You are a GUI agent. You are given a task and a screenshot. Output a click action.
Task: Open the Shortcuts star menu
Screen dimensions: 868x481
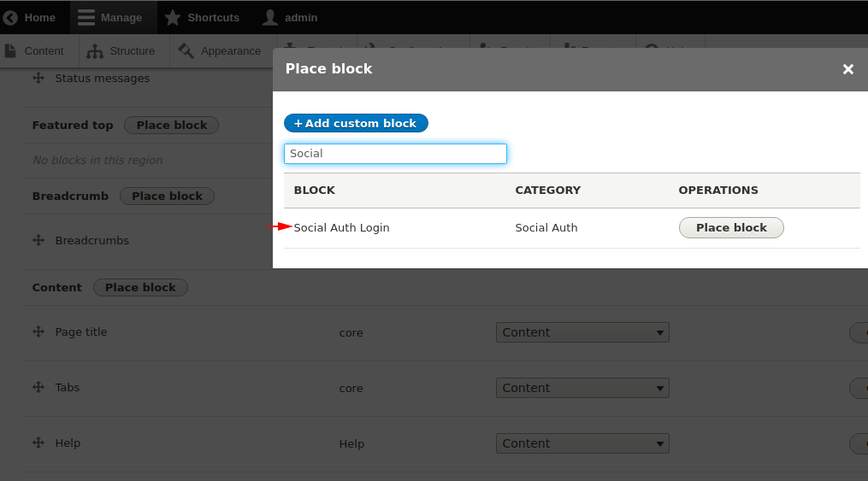pos(202,18)
